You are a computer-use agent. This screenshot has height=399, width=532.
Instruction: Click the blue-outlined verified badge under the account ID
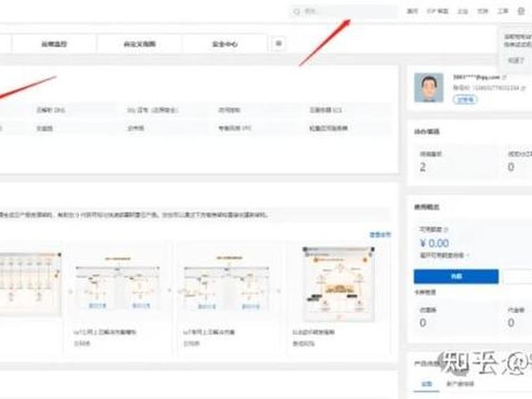pos(465,99)
